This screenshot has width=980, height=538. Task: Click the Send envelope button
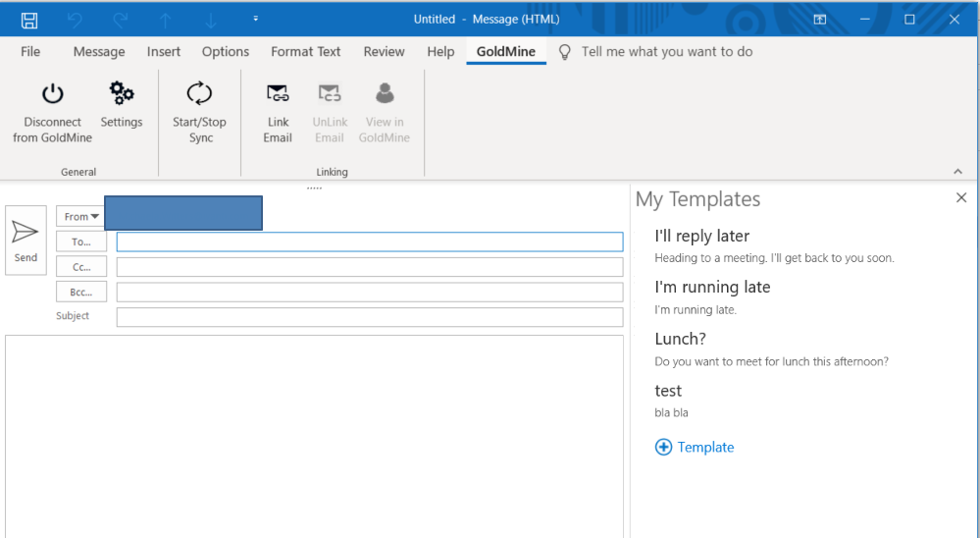(26, 240)
